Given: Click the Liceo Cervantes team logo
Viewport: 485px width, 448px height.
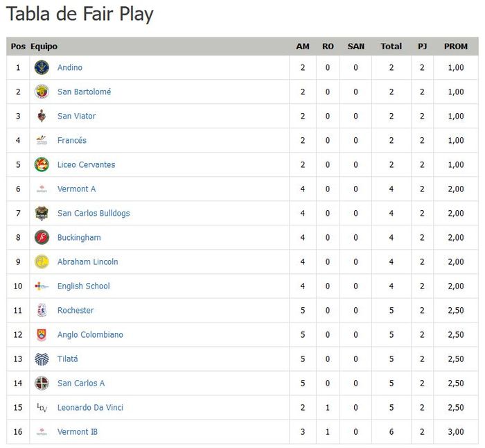Looking at the screenshot, I should pyautogui.click(x=42, y=164).
